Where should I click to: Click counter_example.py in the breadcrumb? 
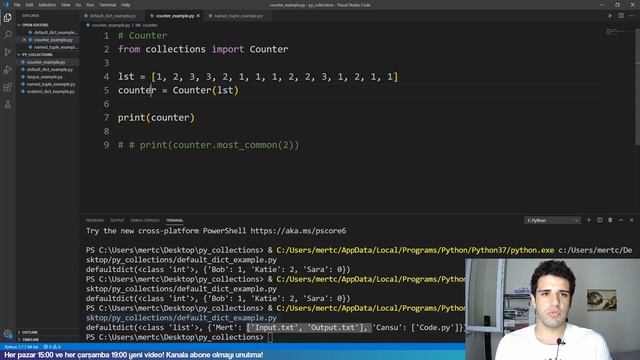coord(110,25)
